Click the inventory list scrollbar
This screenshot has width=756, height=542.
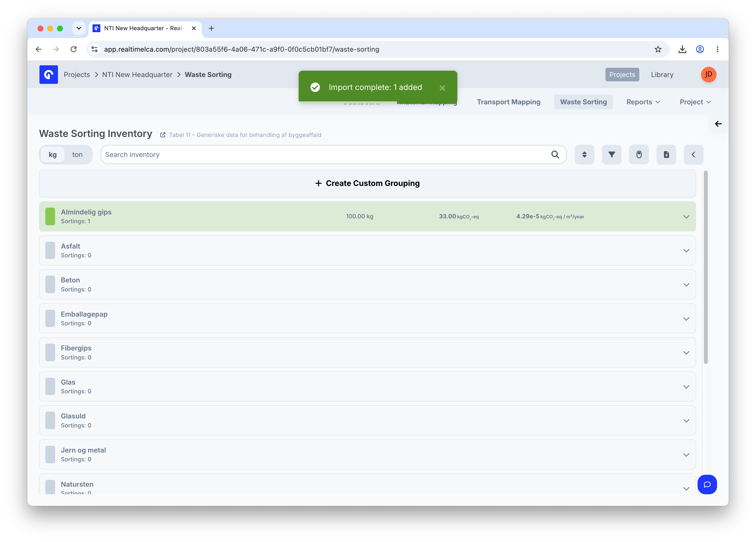coord(705,267)
